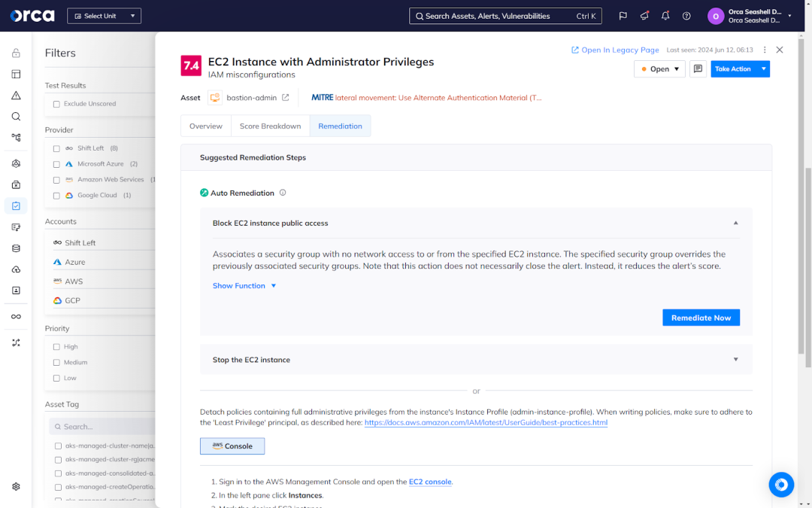Click the Orca logo

pos(32,16)
